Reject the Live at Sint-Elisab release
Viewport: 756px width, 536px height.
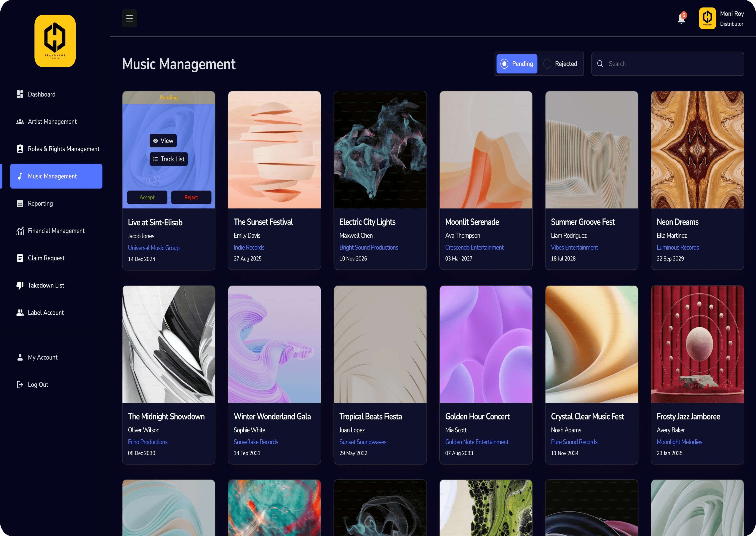(191, 197)
